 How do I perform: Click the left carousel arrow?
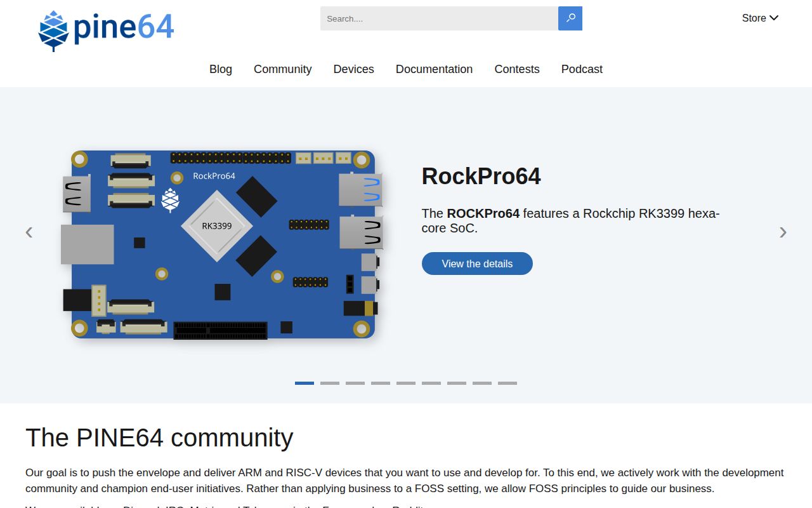(29, 232)
